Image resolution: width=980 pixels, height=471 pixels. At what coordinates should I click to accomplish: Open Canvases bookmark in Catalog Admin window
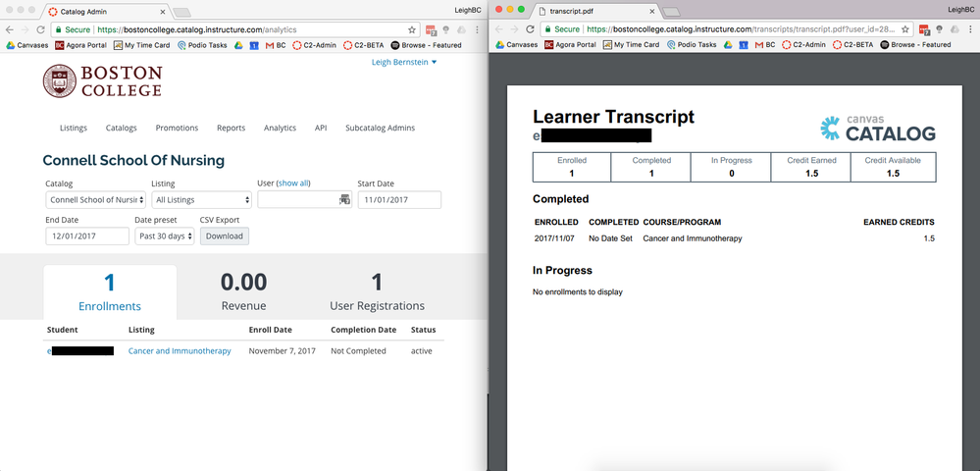coord(26,45)
